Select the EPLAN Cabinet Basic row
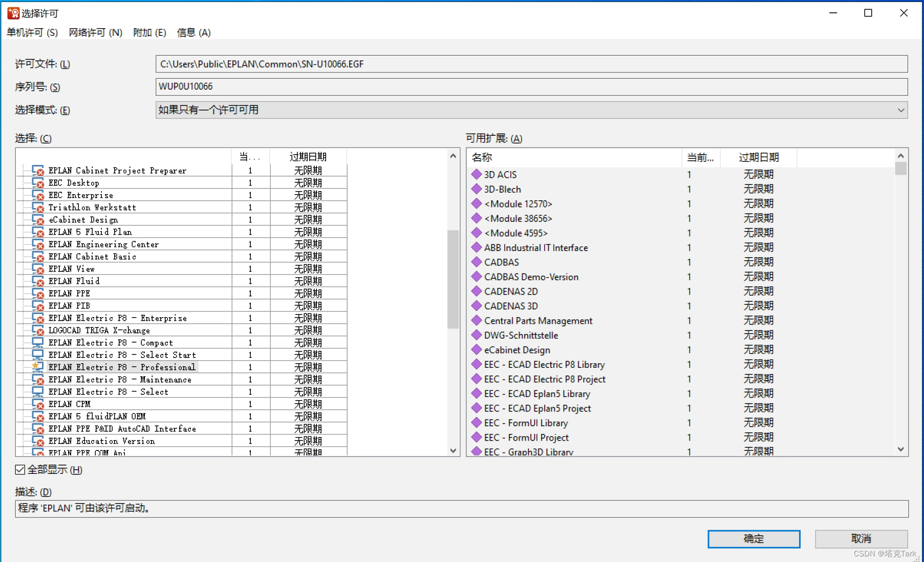The height and width of the screenshot is (562, 924). (182, 257)
